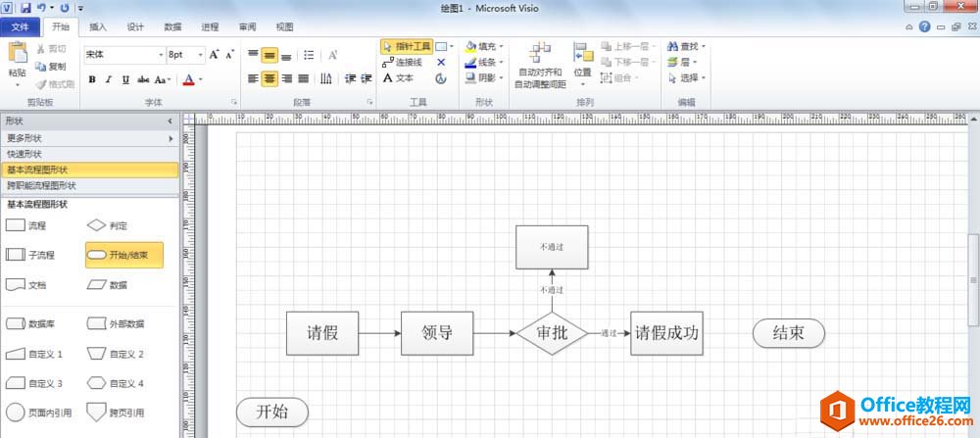Toggle Strikethrough formatting
This screenshot has height=438, width=980.
point(143,79)
